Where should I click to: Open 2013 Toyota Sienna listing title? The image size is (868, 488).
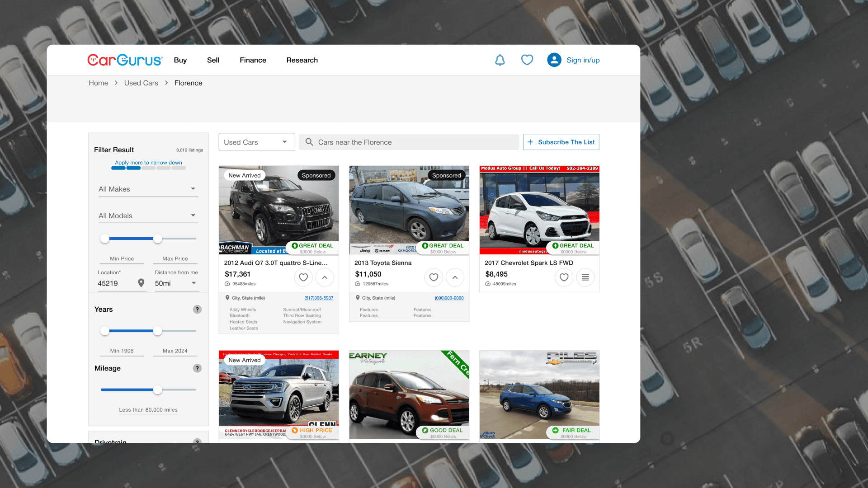pyautogui.click(x=383, y=263)
